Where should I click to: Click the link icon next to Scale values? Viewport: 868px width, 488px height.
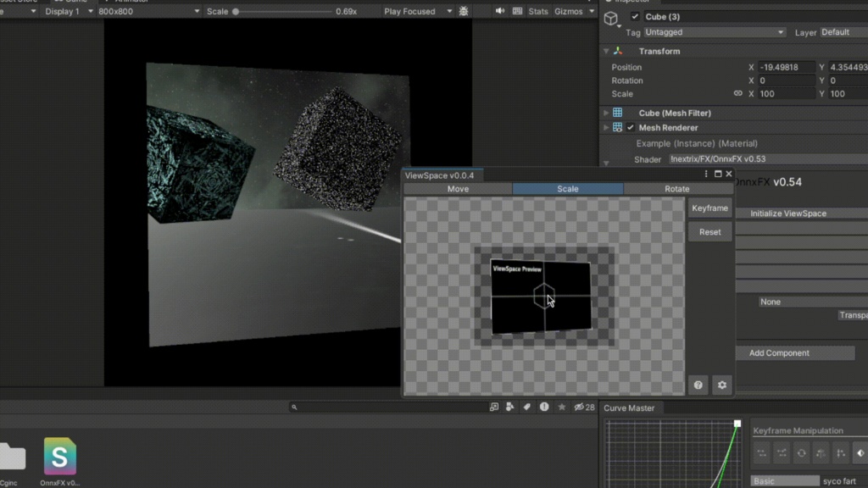point(737,93)
